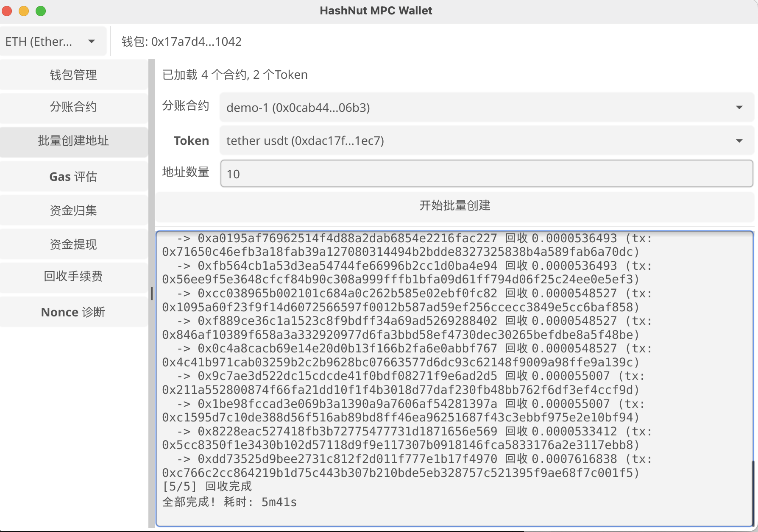Screen dimensions: 758x532
Task: Focus the 地址数量 input field
Action: coord(487,174)
